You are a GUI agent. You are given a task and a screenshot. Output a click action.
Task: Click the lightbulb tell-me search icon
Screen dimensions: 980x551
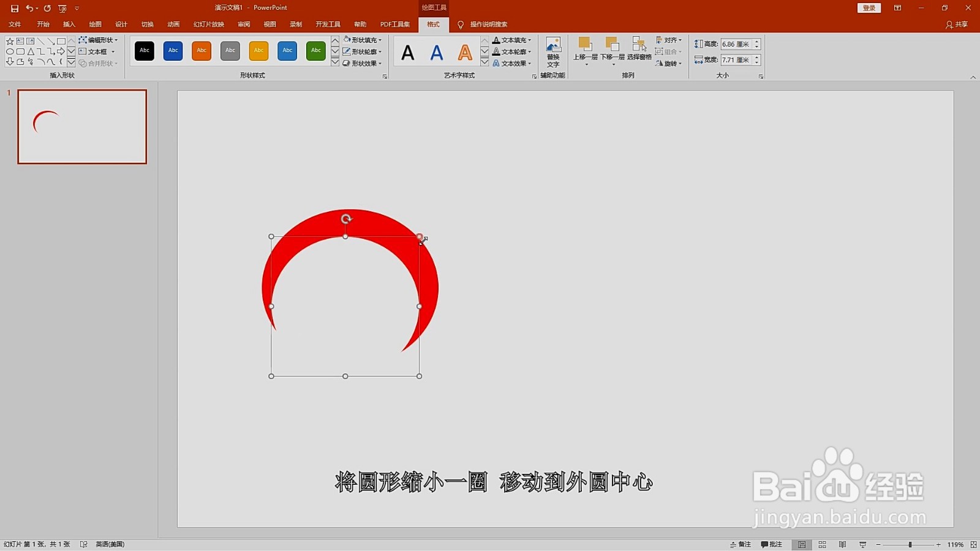[461, 24]
